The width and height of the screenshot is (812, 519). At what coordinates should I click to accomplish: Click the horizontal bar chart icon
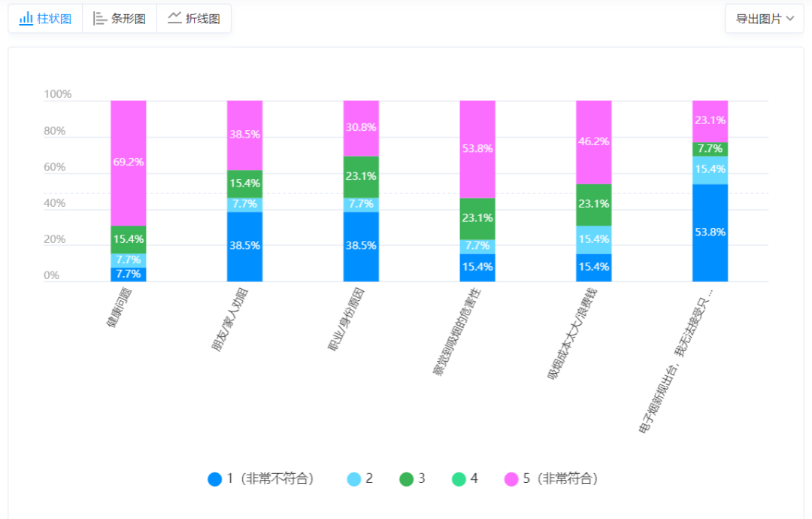pyautogui.click(x=100, y=19)
